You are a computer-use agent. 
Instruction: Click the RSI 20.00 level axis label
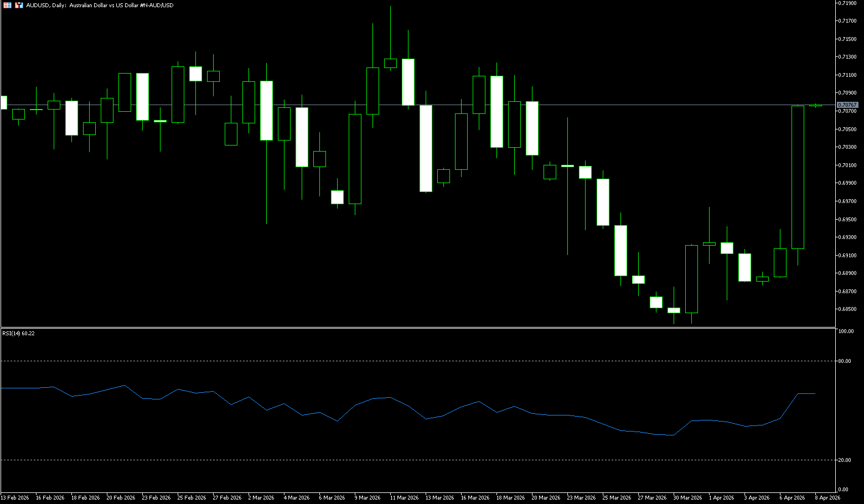[845, 460]
